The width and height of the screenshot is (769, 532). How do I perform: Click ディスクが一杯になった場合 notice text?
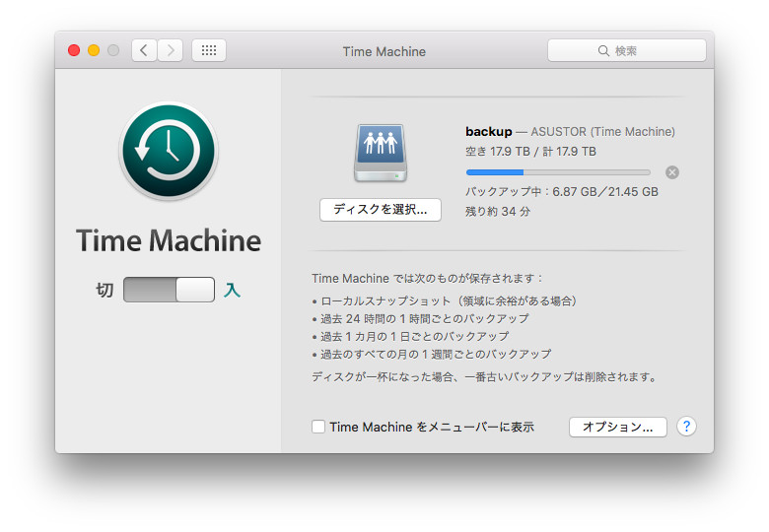(484, 377)
